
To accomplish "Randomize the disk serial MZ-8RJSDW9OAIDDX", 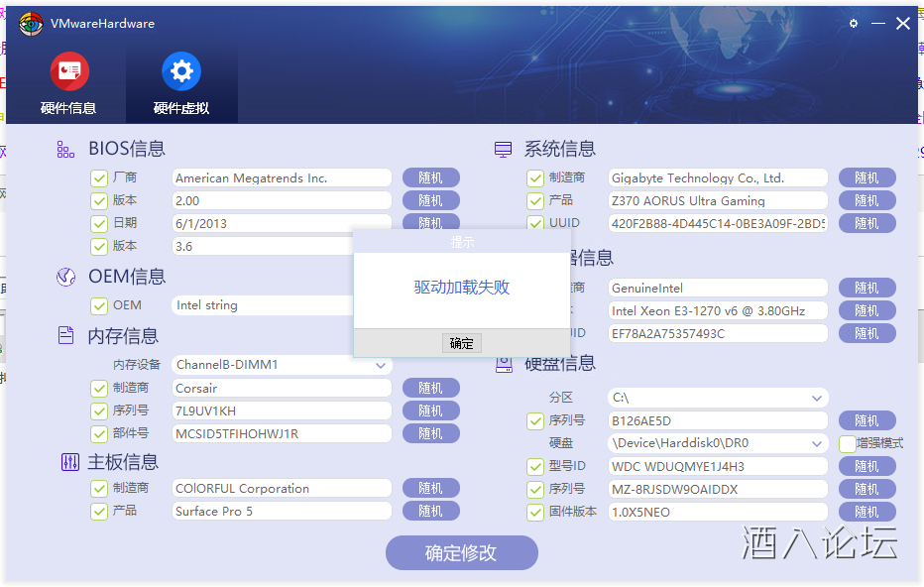I will coord(866,489).
